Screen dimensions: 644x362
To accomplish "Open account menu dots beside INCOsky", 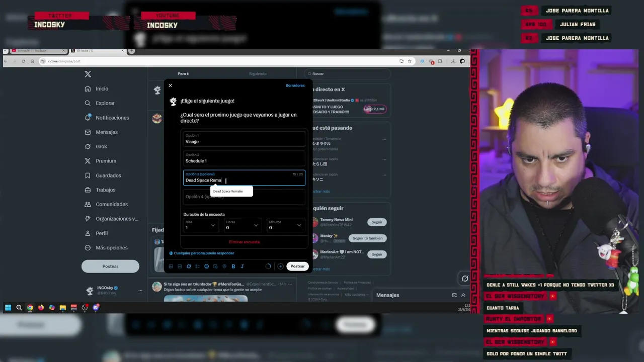I will point(140,291).
